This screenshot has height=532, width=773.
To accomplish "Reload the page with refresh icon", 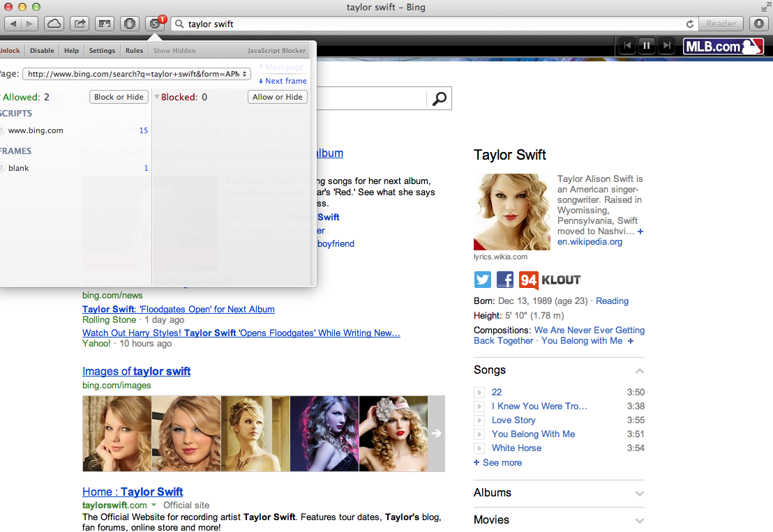I will (690, 24).
